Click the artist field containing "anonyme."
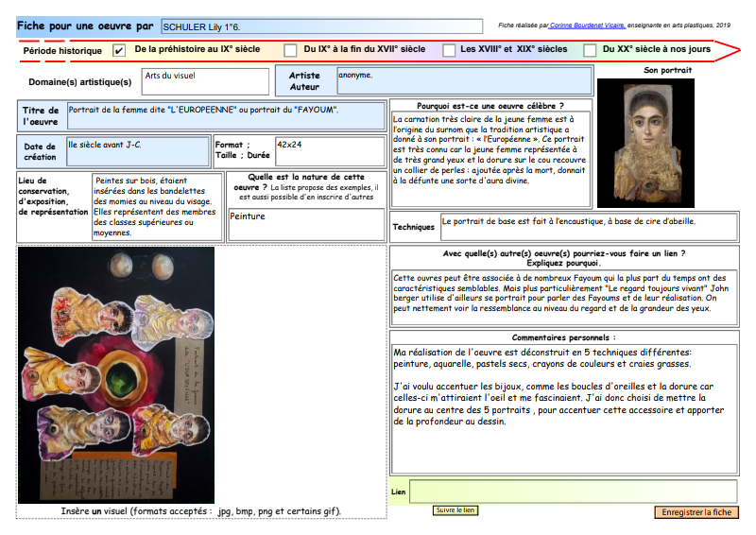 [x=464, y=80]
